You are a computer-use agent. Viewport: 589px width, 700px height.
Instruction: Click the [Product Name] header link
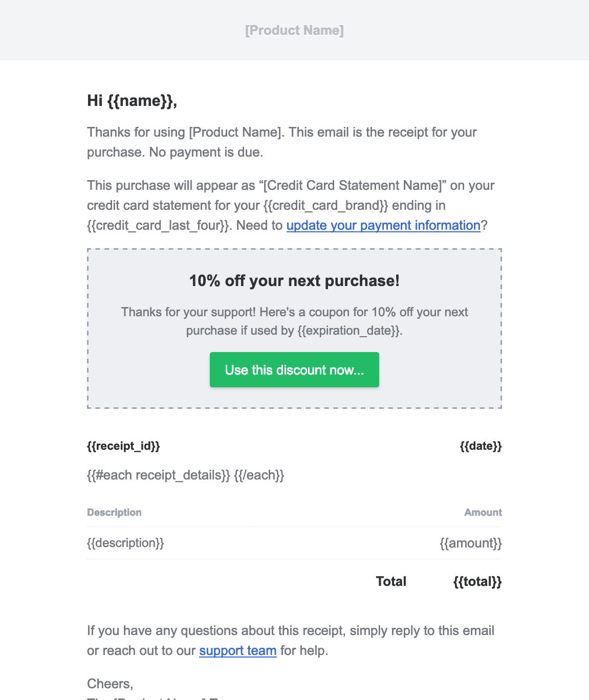(x=294, y=30)
